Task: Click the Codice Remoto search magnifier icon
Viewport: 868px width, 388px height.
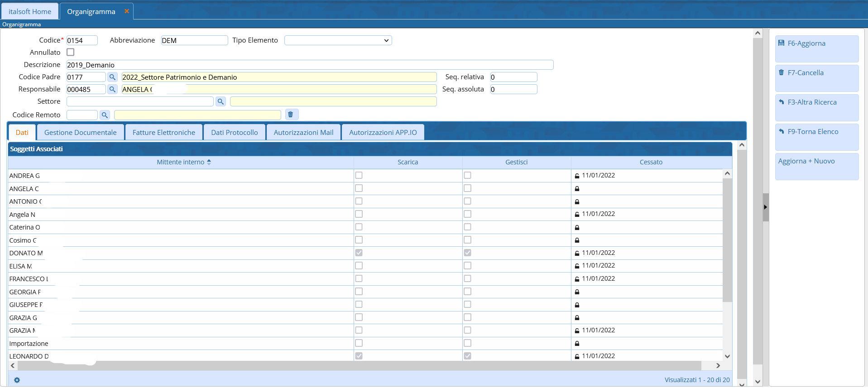Action: pos(105,115)
